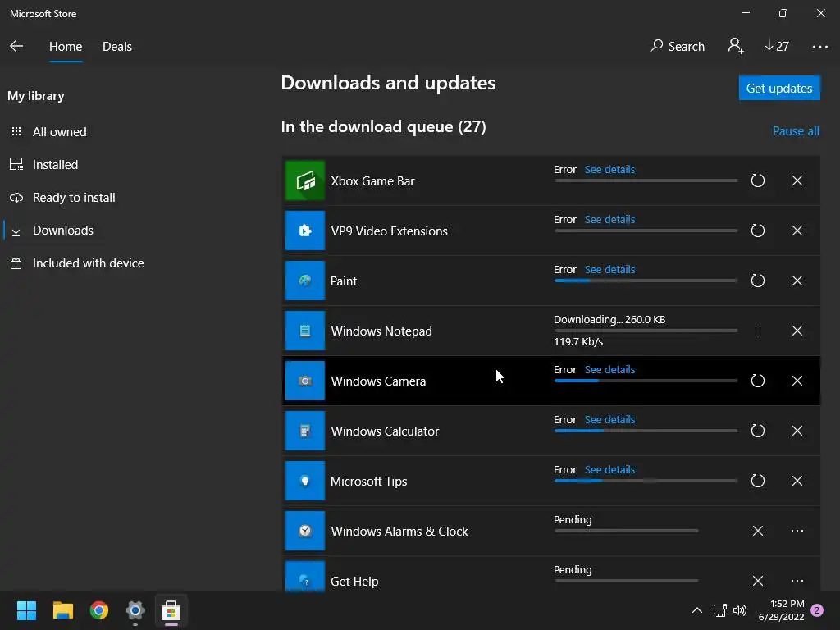
Task: Open the Windows Start menu
Action: (x=26, y=610)
